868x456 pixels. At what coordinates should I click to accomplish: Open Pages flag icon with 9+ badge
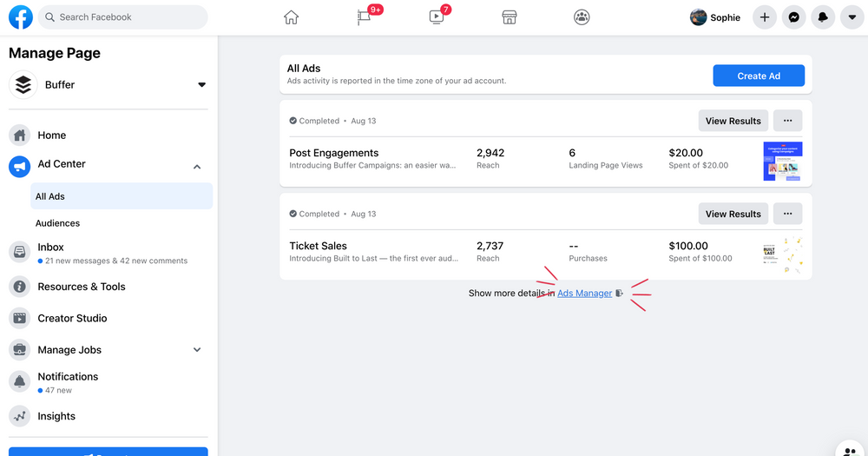365,17
